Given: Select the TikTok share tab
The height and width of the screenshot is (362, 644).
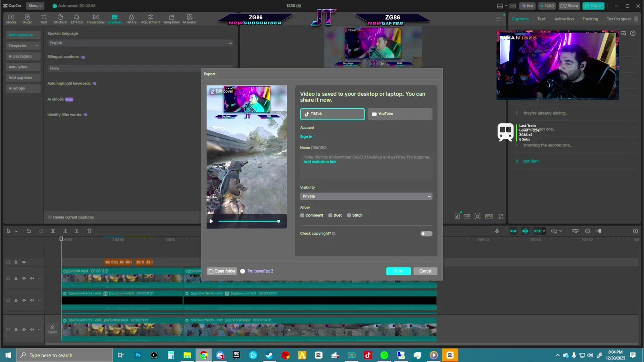Looking at the screenshot, I should click(x=333, y=114).
